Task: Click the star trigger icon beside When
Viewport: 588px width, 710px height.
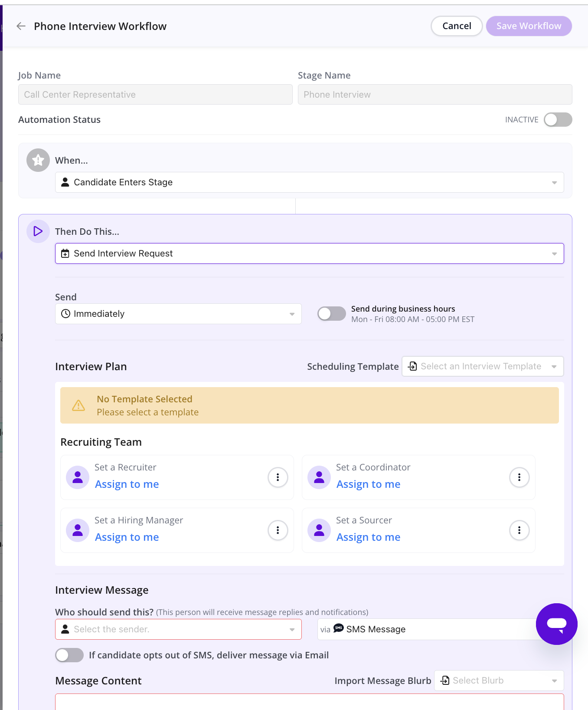Action: click(x=38, y=160)
